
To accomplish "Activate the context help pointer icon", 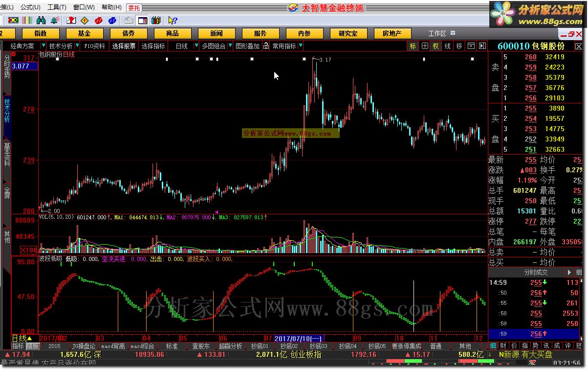I will (x=173, y=21).
